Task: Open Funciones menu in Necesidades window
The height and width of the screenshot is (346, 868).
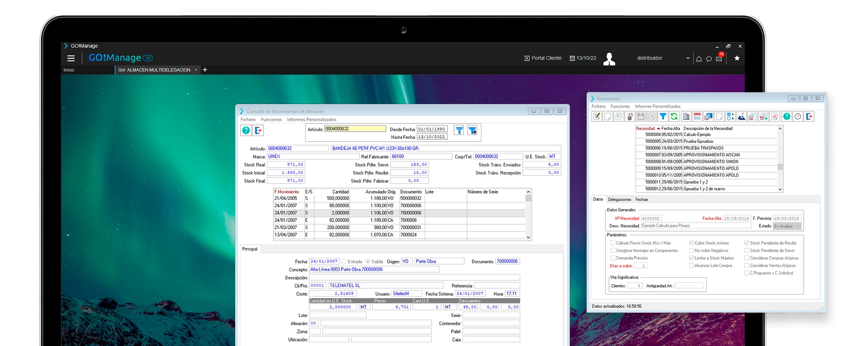Action: [620, 107]
